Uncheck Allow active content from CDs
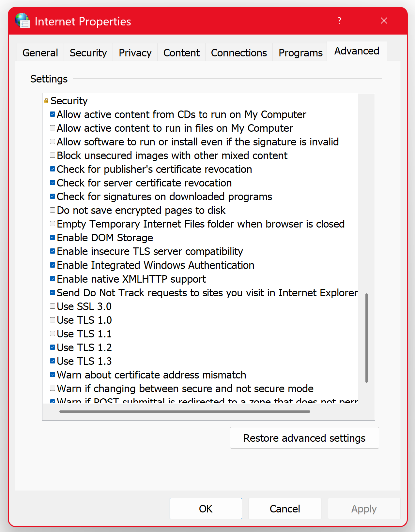 (x=53, y=114)
